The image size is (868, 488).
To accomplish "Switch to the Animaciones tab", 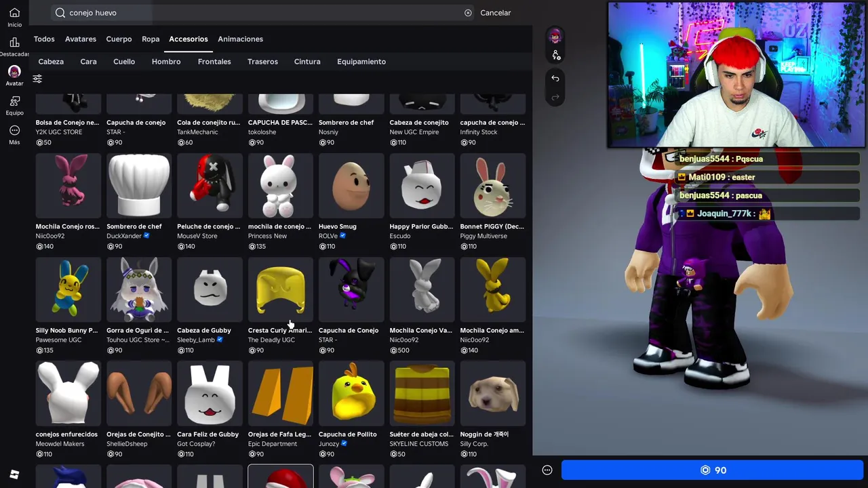I will click(240, 39).
